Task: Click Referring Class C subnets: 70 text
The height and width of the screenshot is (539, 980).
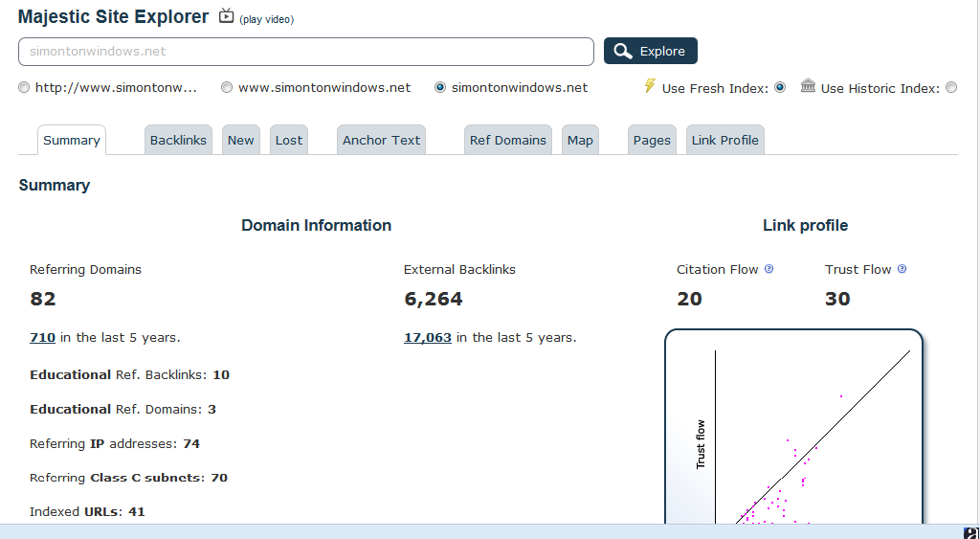Action: [128, 478]
